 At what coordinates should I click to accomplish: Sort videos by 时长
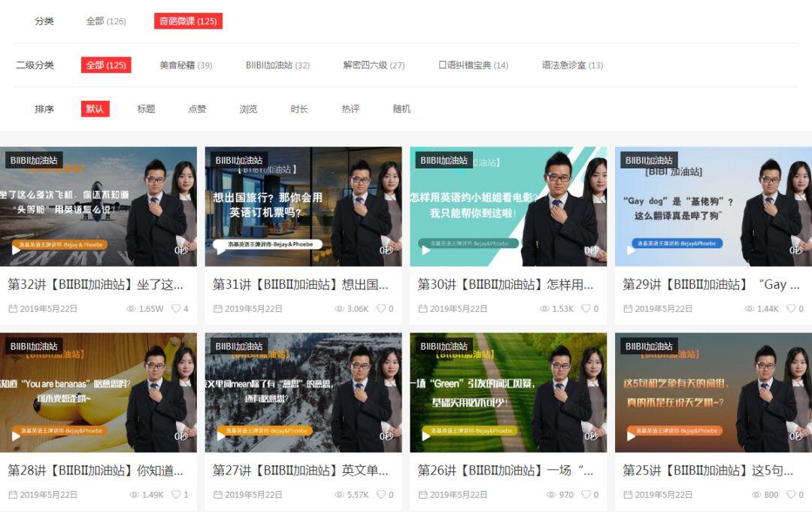click(x=299, y=109)
